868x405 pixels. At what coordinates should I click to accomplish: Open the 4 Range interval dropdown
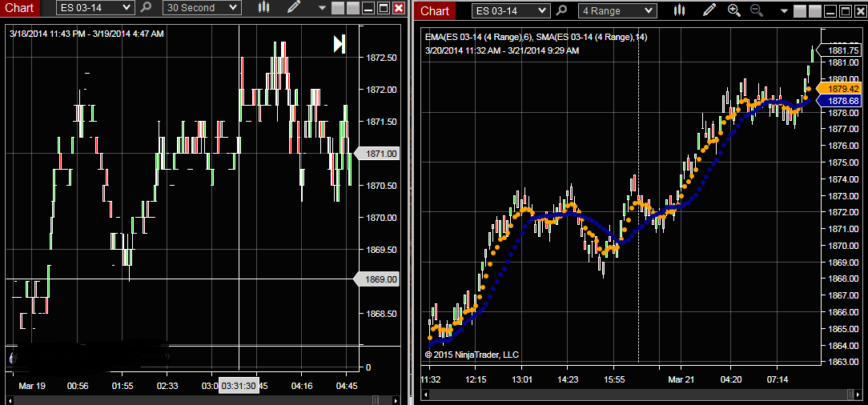(x=618, y=10)
